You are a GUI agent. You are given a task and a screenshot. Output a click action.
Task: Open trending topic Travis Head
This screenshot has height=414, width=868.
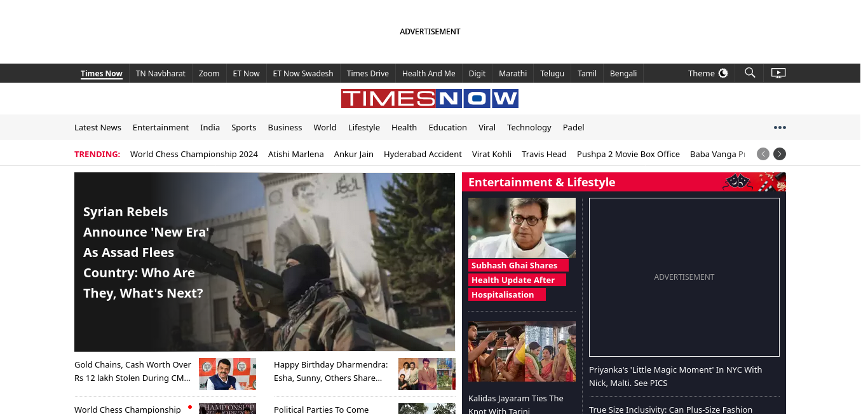(544, 154)
